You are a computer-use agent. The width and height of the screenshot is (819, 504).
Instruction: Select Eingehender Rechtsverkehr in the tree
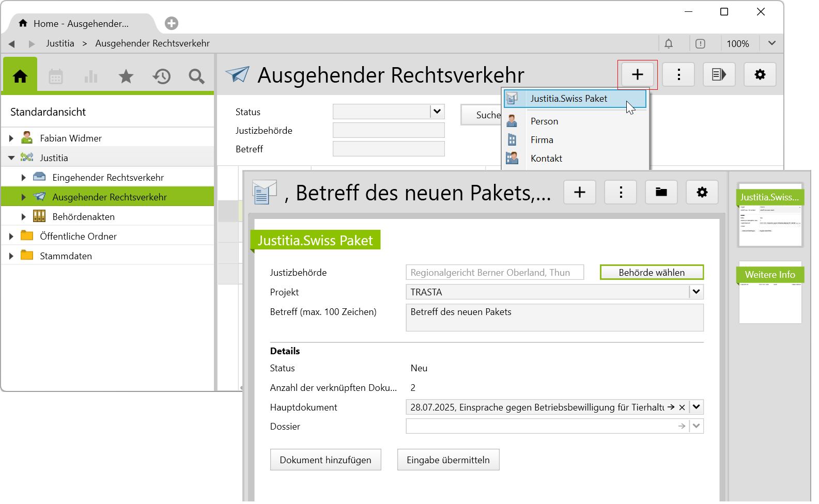pos(108,178)
